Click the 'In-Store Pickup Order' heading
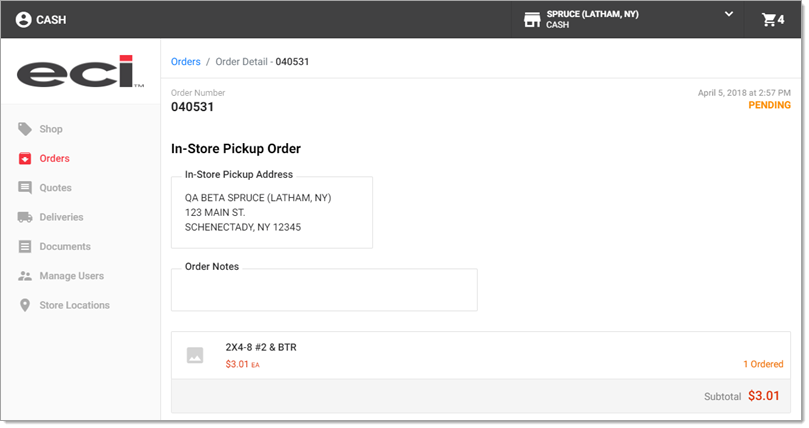Viewport: 809px width, 428px height. point(236,149)
